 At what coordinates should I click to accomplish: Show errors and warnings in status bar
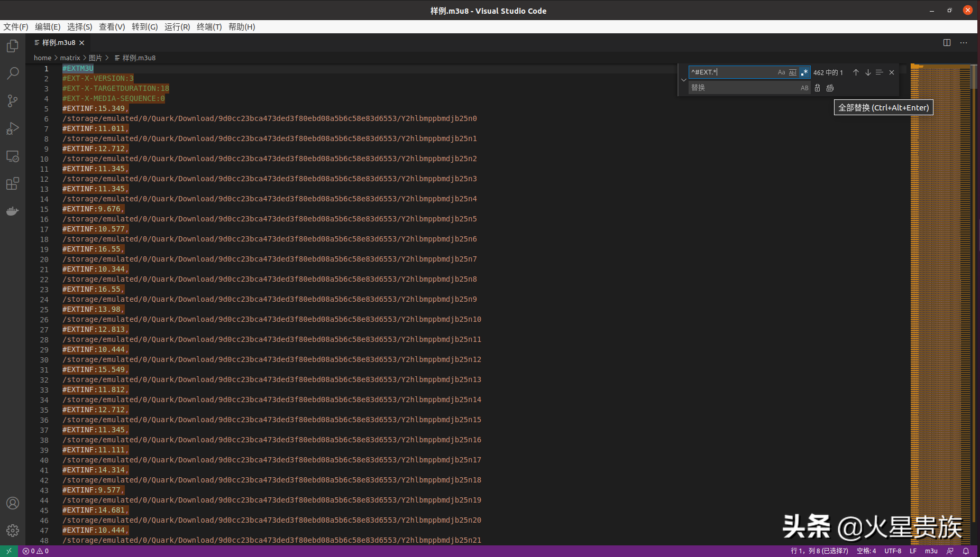click(35, 551)
